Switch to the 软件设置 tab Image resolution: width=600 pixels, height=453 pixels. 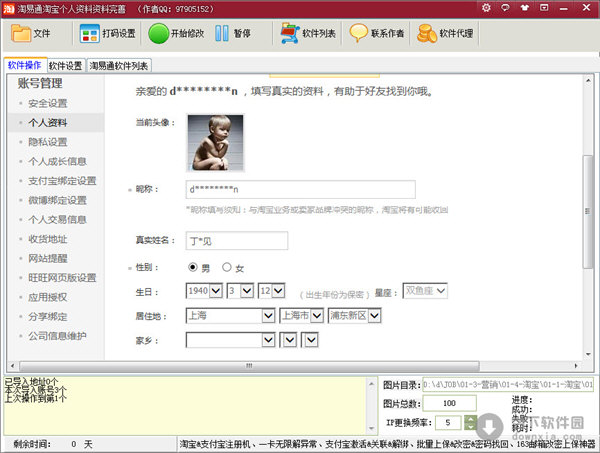tap(65, 66)
